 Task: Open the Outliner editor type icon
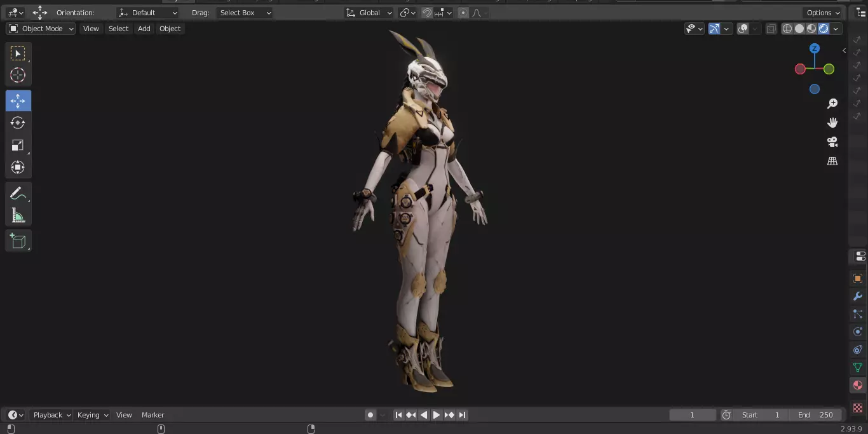click(x=861, y=13)
